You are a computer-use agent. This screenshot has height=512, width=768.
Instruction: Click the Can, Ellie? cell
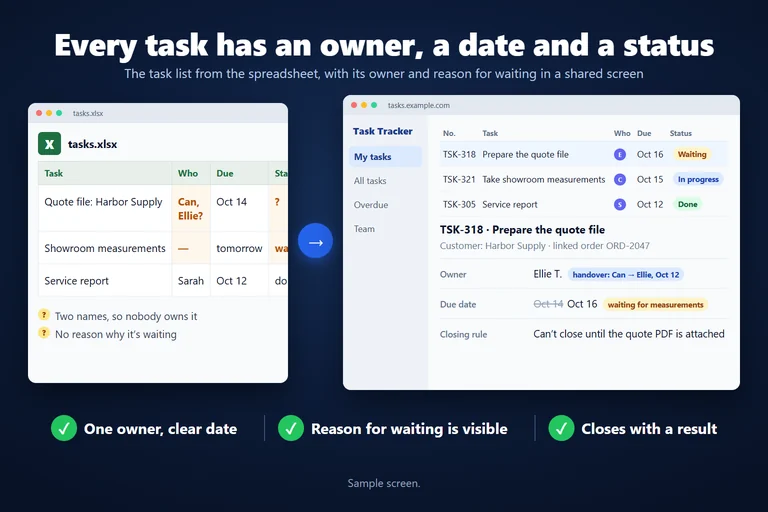click(191, 208)
